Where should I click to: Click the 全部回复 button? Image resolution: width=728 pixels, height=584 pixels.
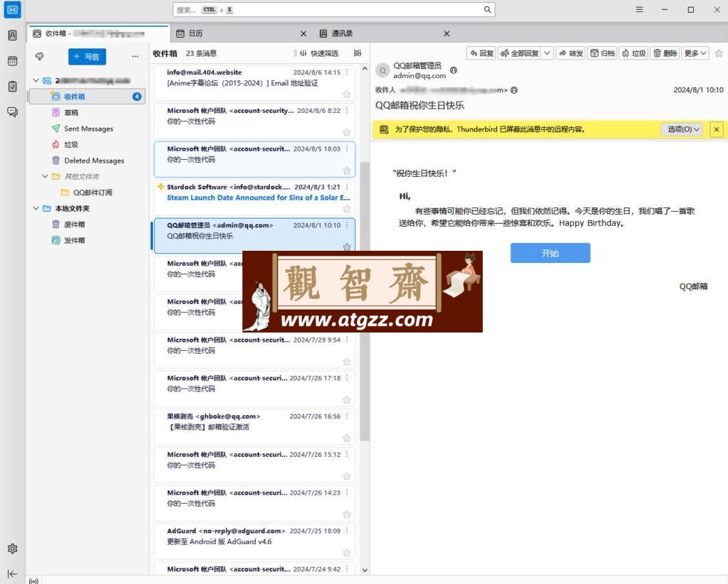tap(520, 53)
